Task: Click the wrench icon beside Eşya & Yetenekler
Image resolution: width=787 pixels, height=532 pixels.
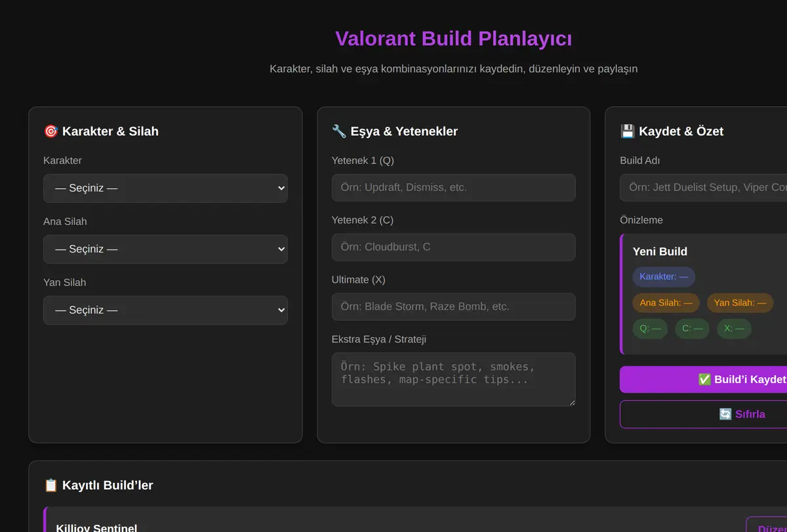Action: pyautogui.click(x=339, y=131)
